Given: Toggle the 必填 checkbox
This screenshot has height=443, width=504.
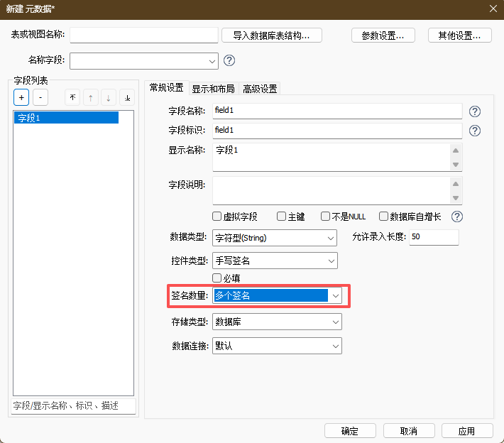Looking at the screenshot, I should pos(217,278).
